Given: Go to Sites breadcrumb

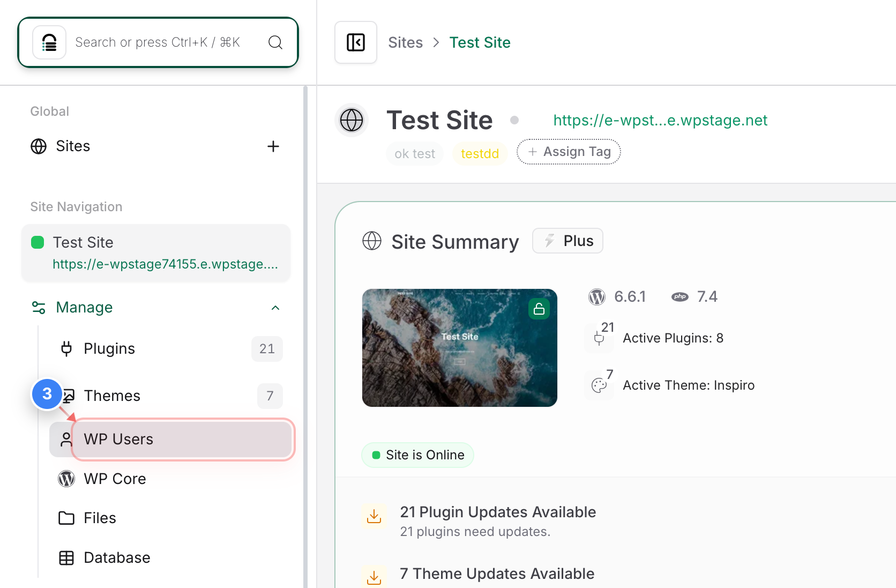Looking at the screenshot, I should tap(405, 42).
